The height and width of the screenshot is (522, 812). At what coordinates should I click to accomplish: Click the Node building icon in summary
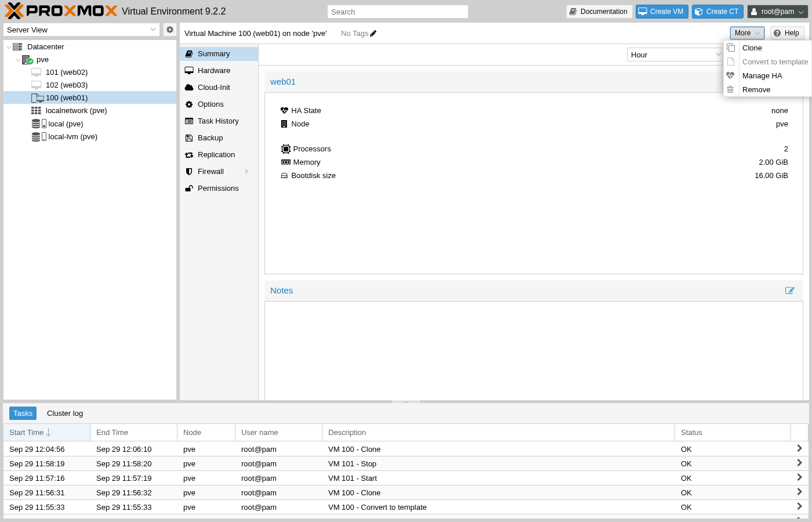tap(284, 124)
